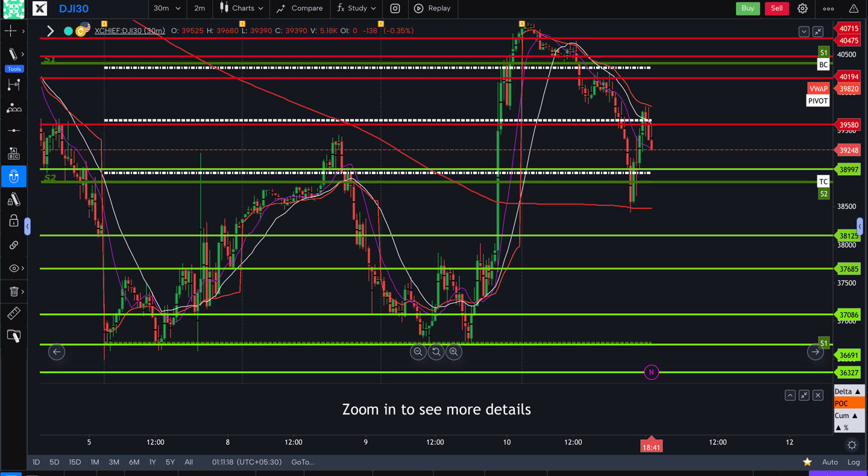This screenshot has width=868, height=476.
Task: Open chart settings gear icon
Action: [x=802, y=8]
